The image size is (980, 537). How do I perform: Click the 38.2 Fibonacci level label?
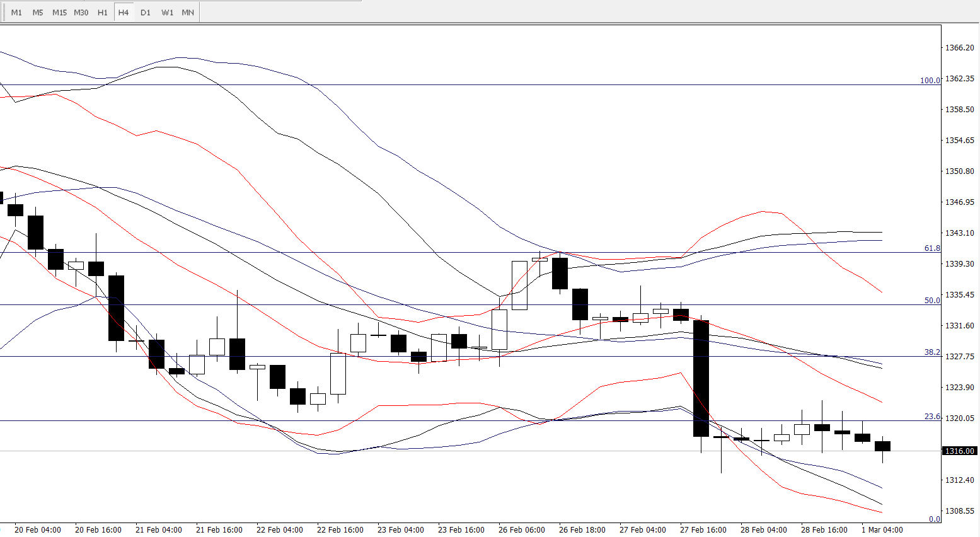[x=932, y=352]
